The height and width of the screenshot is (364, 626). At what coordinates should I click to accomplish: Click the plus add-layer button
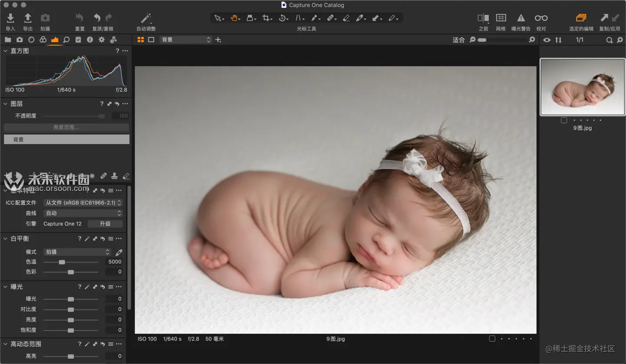pyautogui.click(x=218, y=39)
